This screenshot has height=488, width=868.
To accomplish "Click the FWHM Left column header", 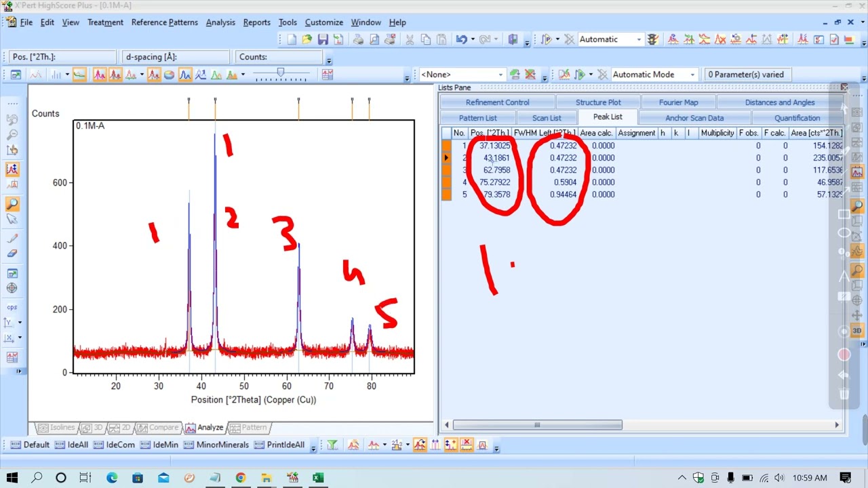I will tap(545, 134).
